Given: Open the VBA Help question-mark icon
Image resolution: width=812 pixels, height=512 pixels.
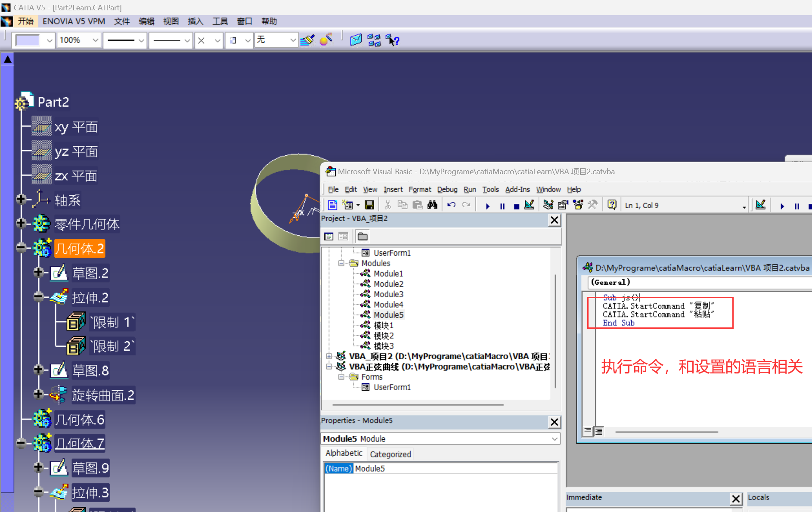Looking at the screenshot, I should (x=612, y=205).
